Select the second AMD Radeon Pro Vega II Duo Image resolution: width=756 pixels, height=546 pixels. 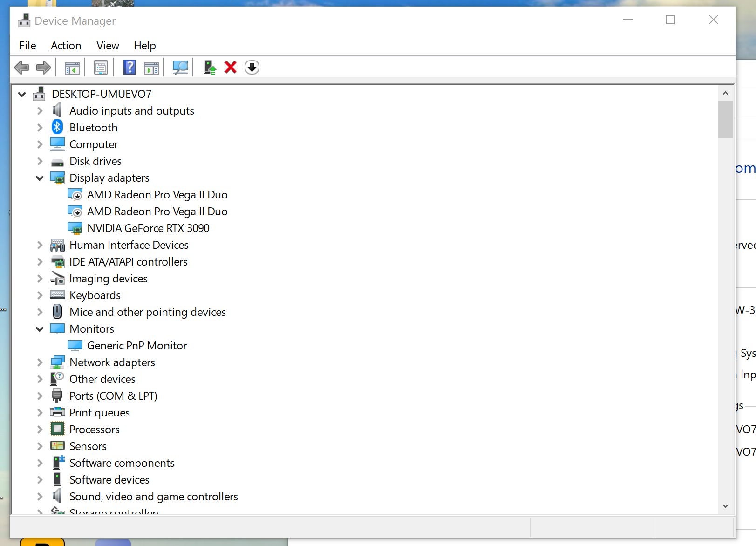coord(157,212)
